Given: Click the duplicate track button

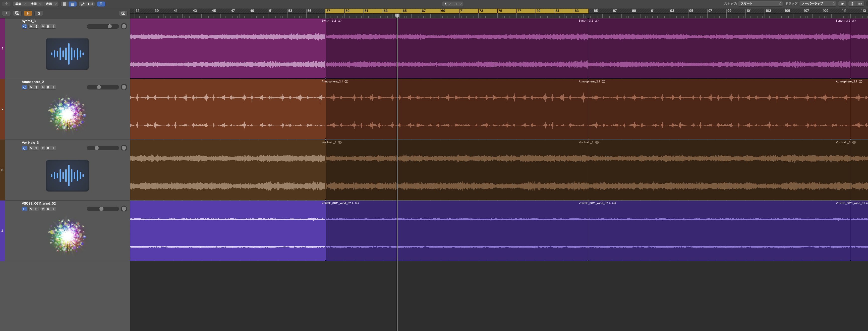Looking at the screenshot, I should (17, 13).
